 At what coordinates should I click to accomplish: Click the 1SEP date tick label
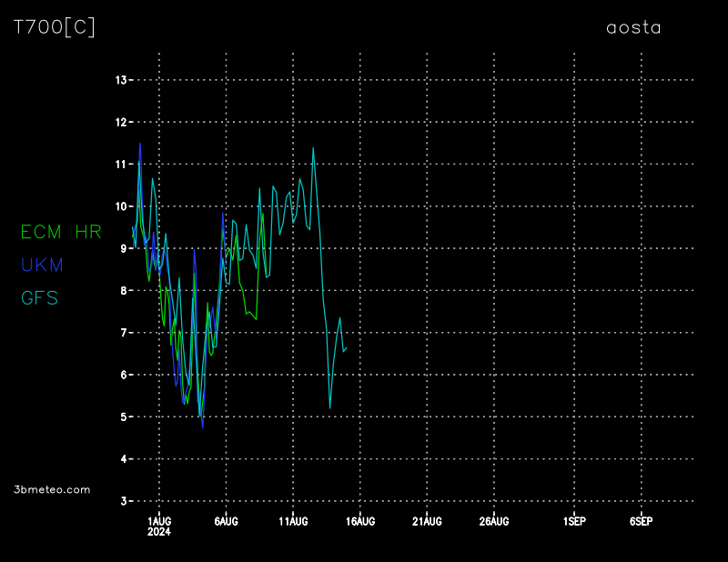(574, 521)
